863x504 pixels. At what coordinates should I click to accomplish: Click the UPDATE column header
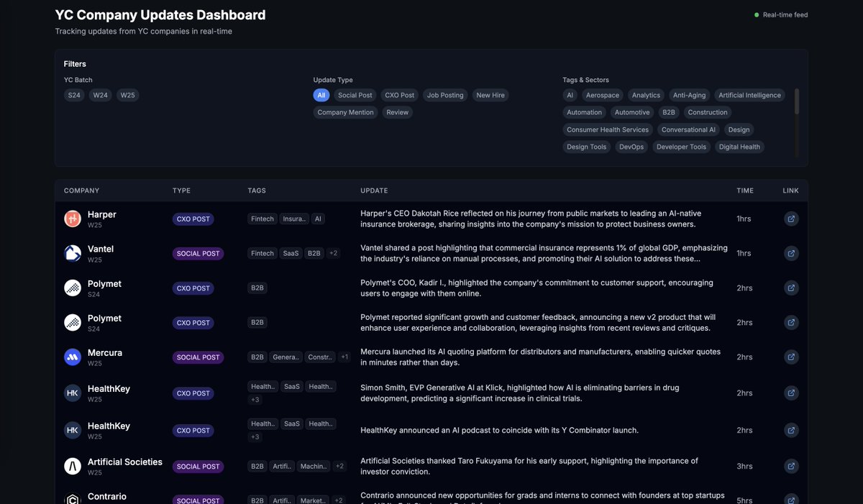[374, 191]
